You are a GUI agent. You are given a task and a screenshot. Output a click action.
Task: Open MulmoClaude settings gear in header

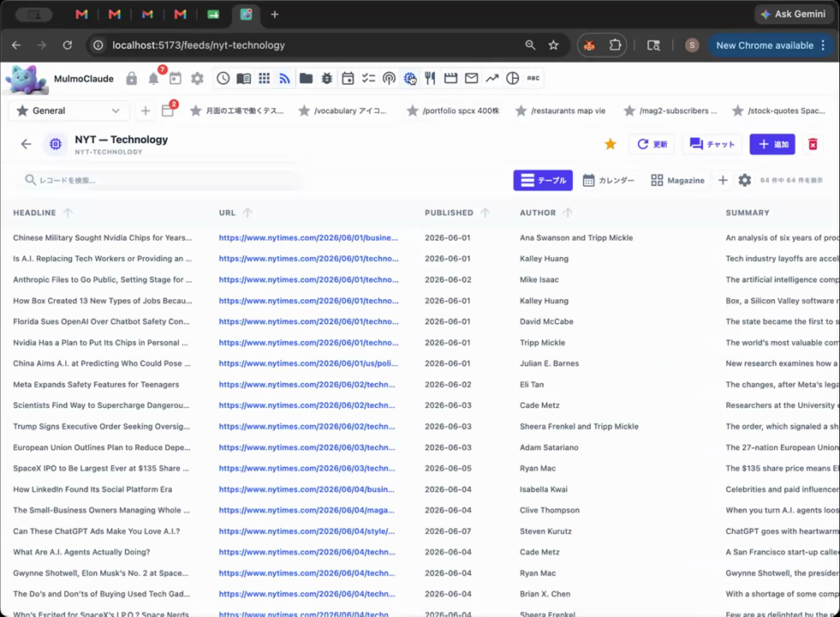197,79
